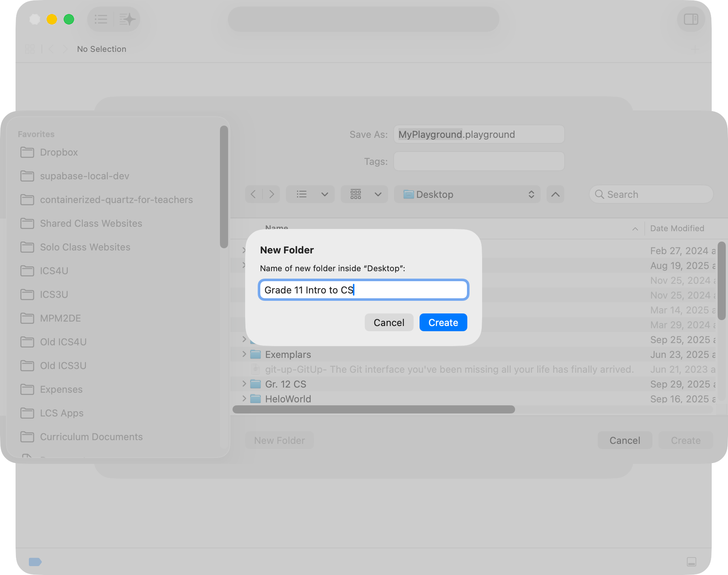Open the Desktop location popup menu

(x=467, y=194)
